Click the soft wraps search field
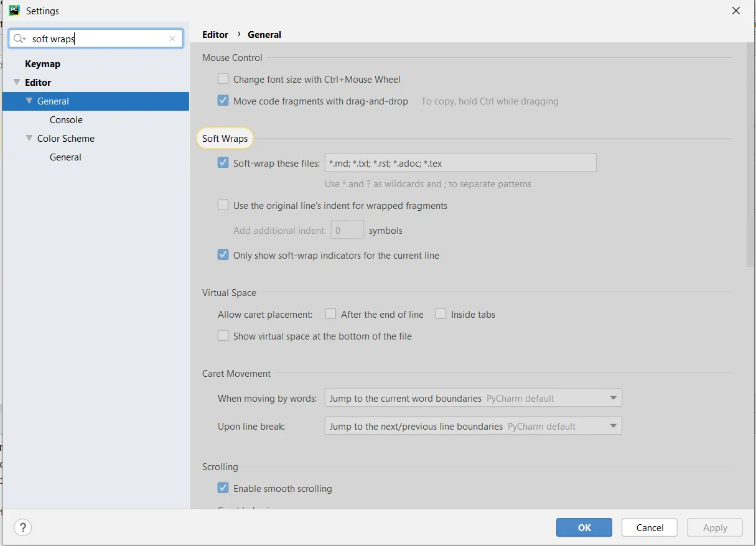This screenshot has width=756, height=546. 96,39
